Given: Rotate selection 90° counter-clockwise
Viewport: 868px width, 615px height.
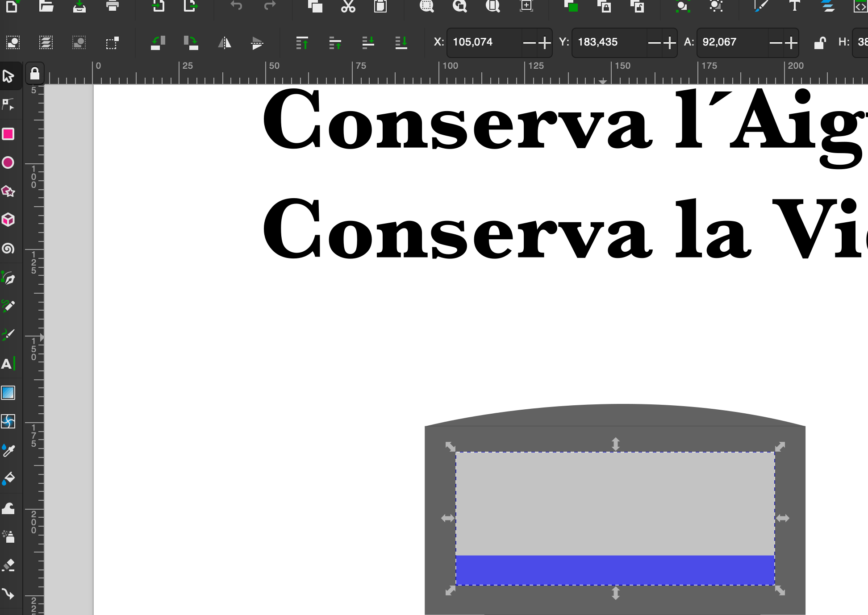Looking at the screenshot, I should [158, 42].
